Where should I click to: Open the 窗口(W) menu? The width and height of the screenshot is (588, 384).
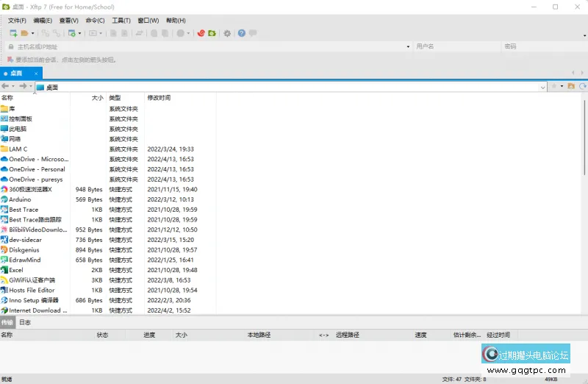pyautogui.click(x=148, y=21)
